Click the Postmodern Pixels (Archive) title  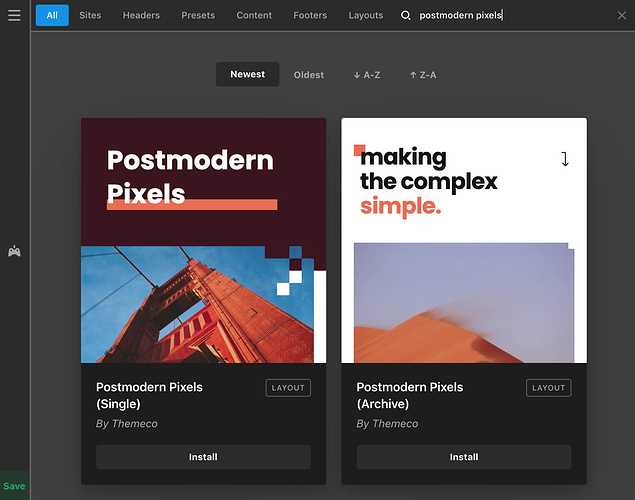(x=409, y=396)
